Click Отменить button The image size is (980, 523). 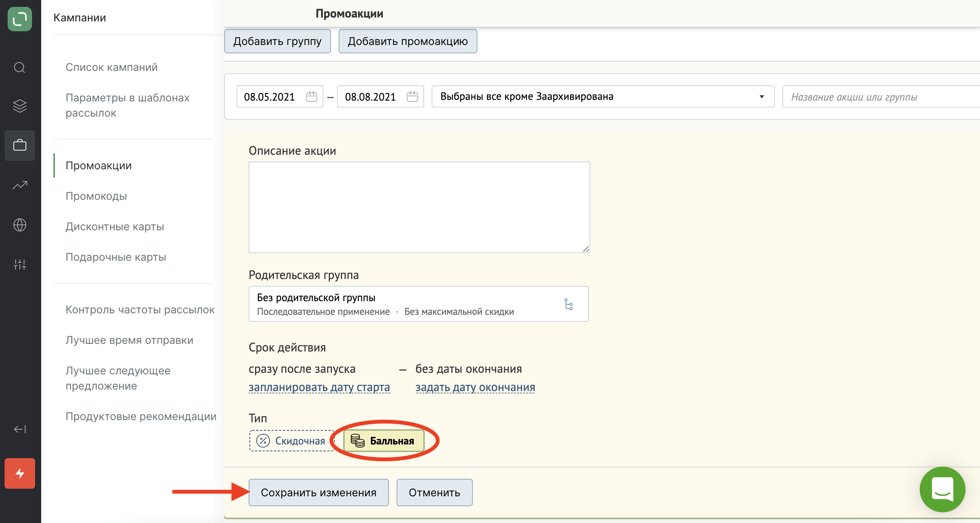pos(434,493)
